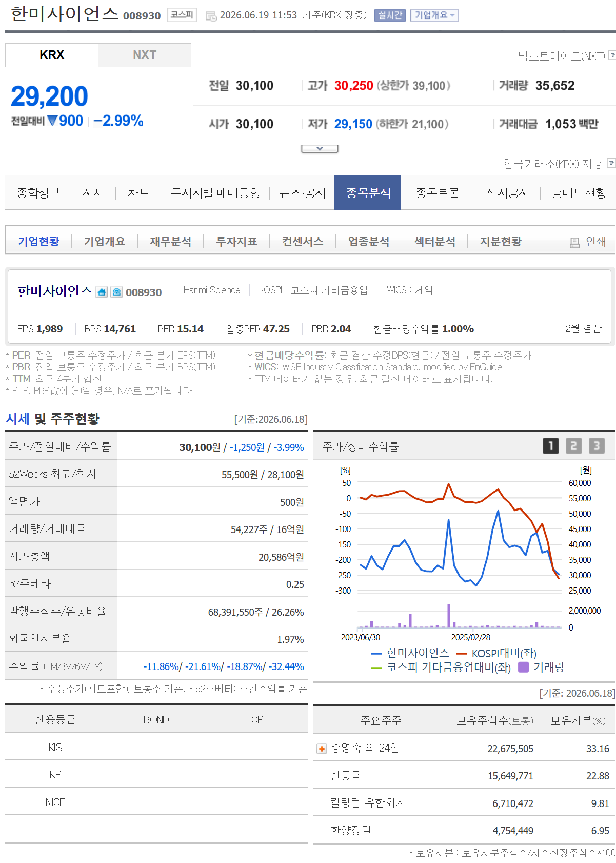Screen dimensions: 616x863
Task: Show chart view number 1
Action: pyautogui.click(x=550, y=445)
